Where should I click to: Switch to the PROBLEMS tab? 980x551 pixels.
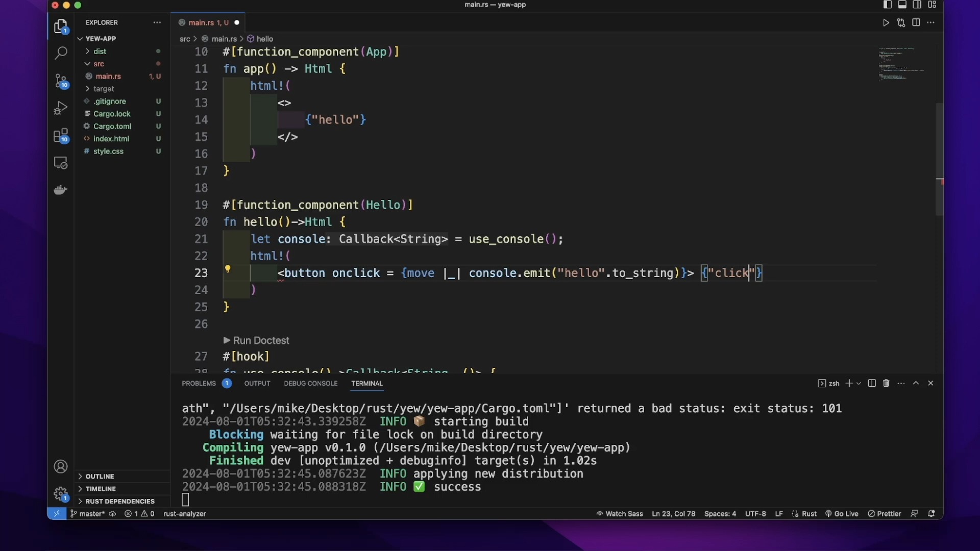(199, 384)
